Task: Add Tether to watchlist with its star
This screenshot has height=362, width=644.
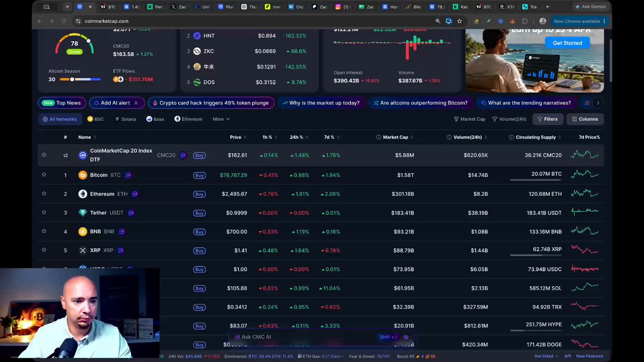Action: click(44, 212)
